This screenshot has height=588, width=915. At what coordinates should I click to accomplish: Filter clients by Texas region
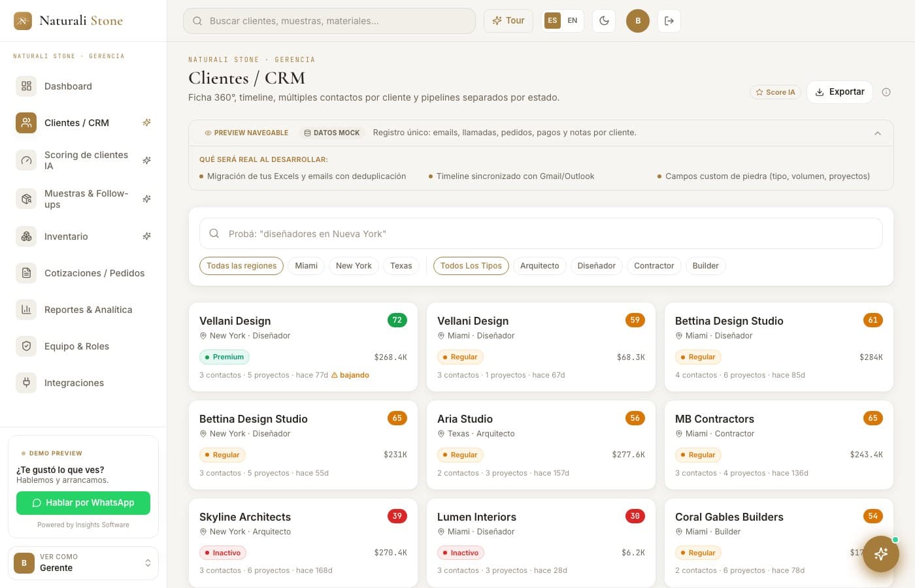pyautogui.click(x=401, y=266)
